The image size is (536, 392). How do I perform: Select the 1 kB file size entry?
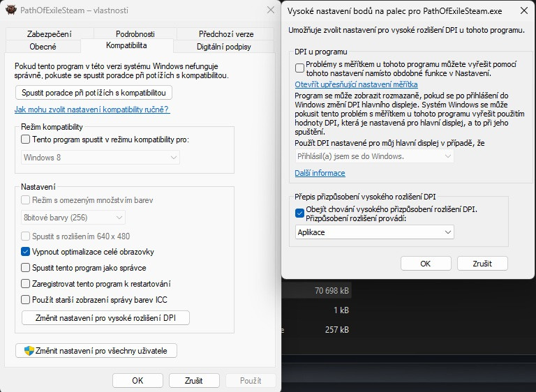[x=341, y=310]
